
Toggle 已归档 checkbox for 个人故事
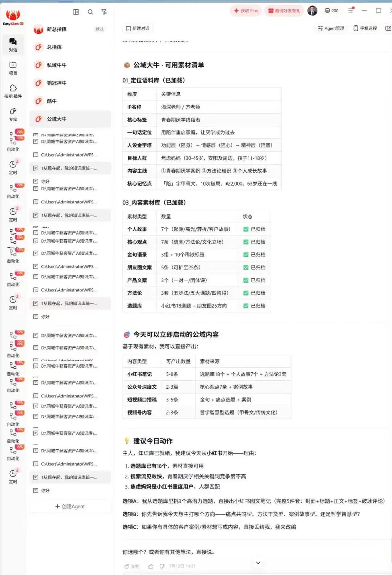(x=246, y=229)
